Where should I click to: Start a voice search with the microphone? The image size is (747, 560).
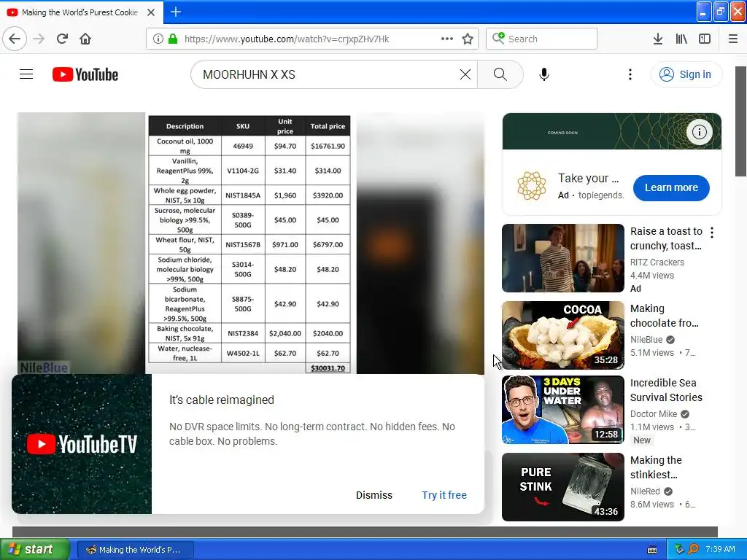[x=544, y=74]
